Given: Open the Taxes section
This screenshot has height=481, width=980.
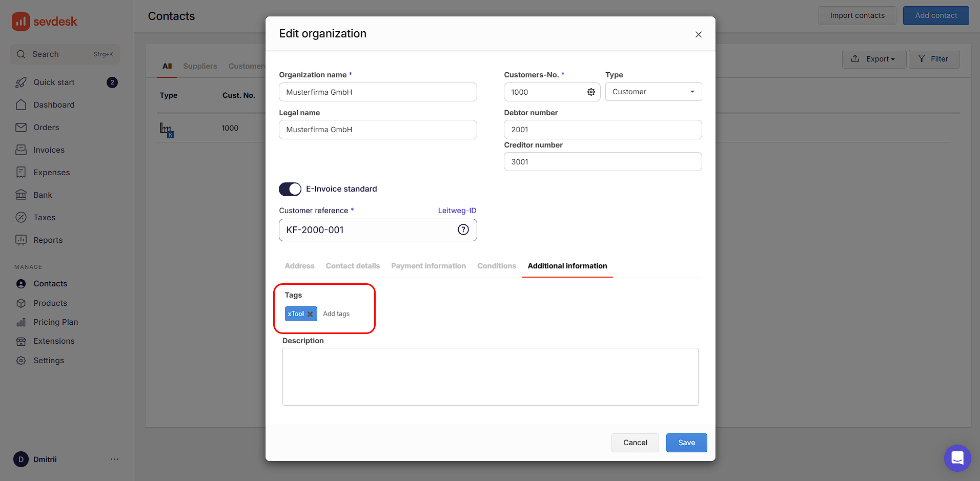Looking at the screenshot, I should 44,217.
